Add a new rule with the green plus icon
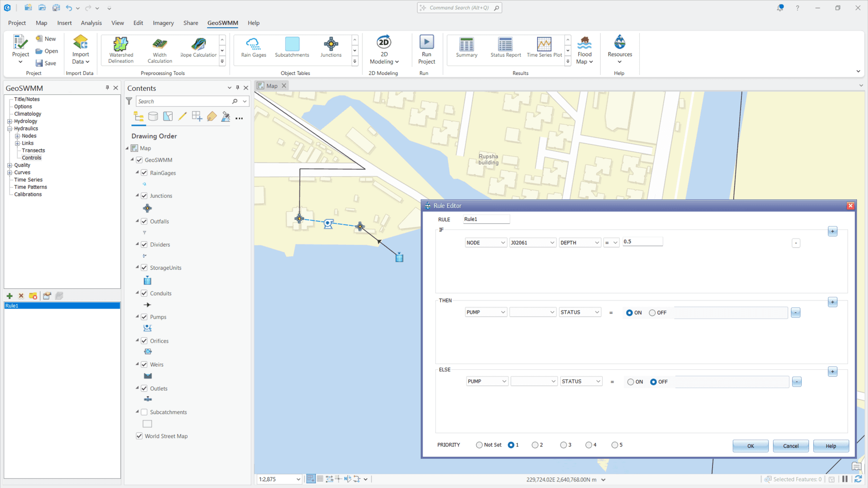The width and height of the screenshot is (868, 488). 9,296
